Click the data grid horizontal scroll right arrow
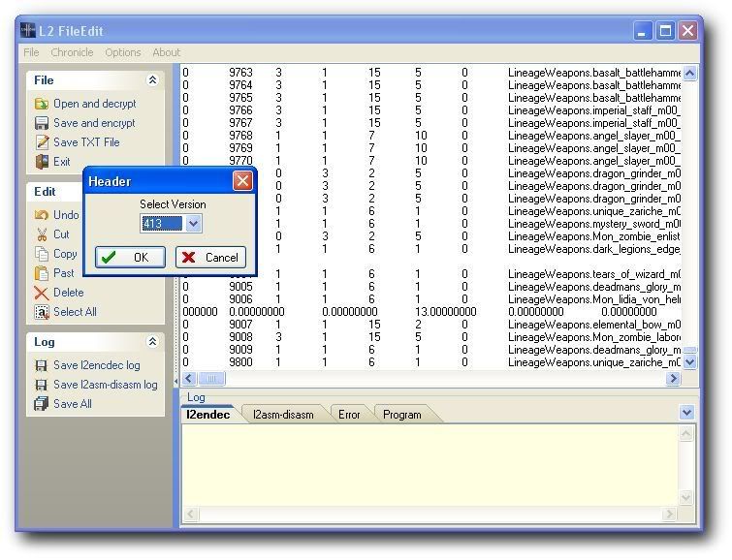 (x=673, y=379)
